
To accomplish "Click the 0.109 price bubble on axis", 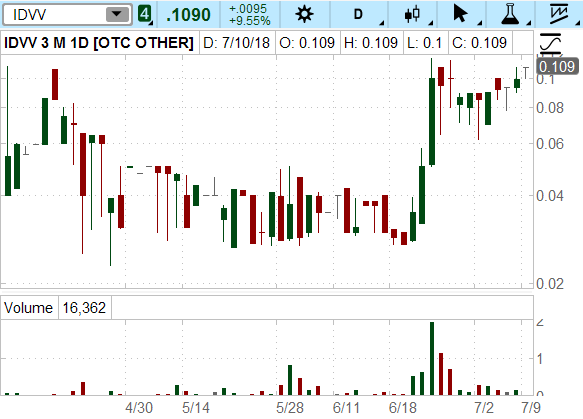I will [x=557, y=67].
